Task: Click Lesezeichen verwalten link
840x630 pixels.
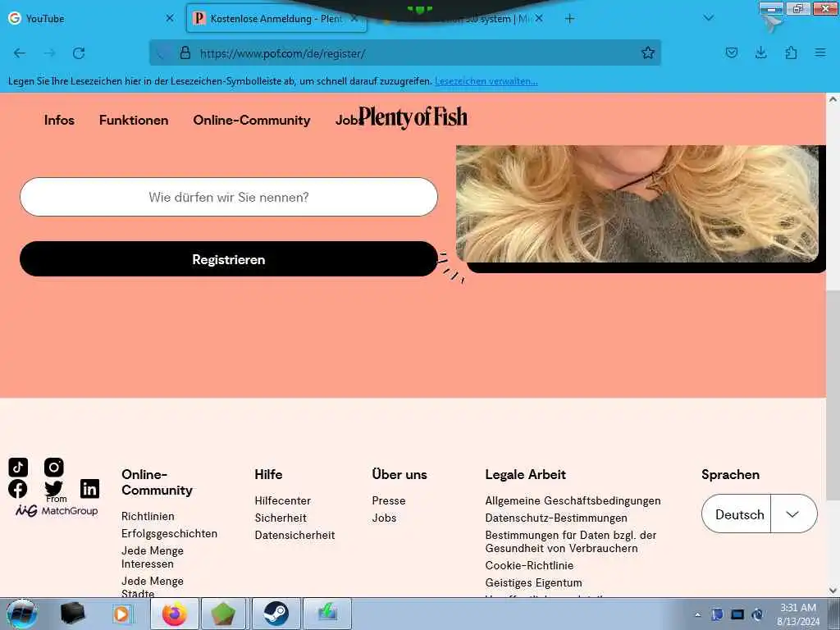Action: 486,81
